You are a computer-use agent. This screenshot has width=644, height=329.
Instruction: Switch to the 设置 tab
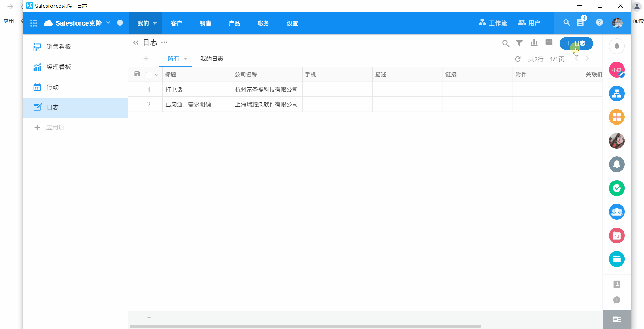292,23
